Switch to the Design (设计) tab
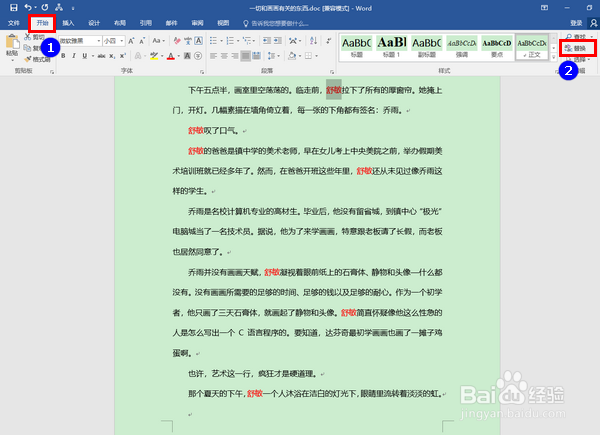600x435 pixels. pos(94,23)
